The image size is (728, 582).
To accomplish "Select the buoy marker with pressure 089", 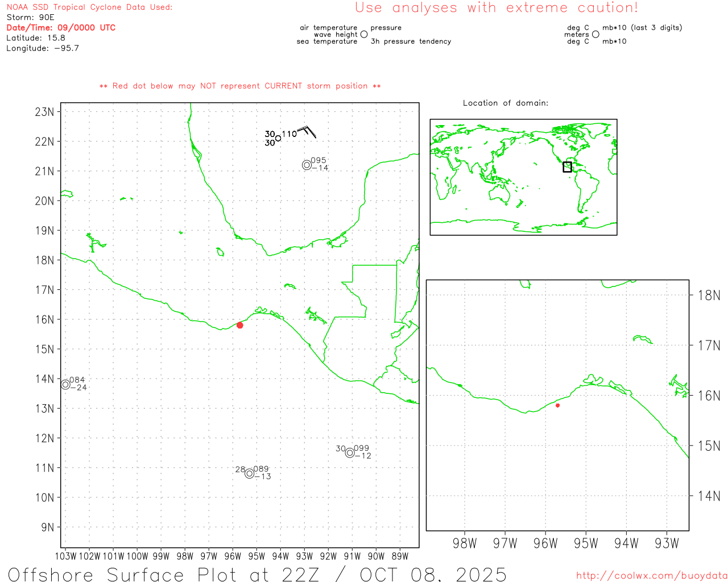I will pyautogui.click(x=249, y=473).
